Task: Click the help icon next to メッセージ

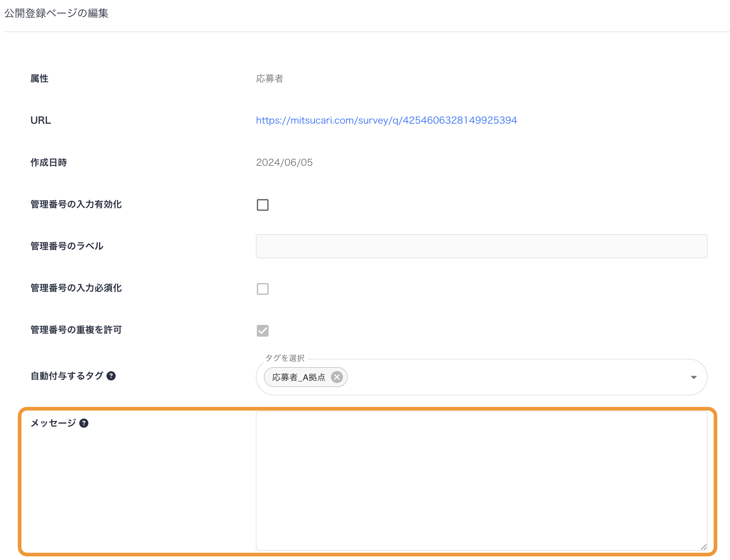Action: pyautogui.click(x=84, y=423)
